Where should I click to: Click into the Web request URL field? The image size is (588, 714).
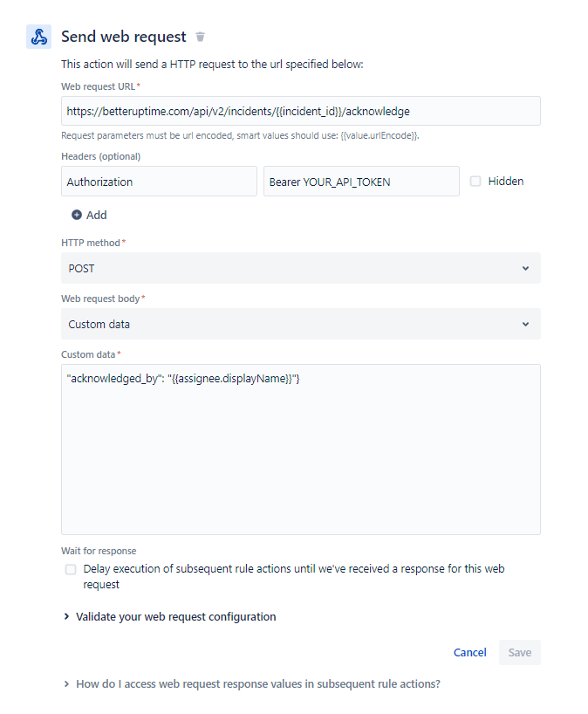tap(300, 111)
